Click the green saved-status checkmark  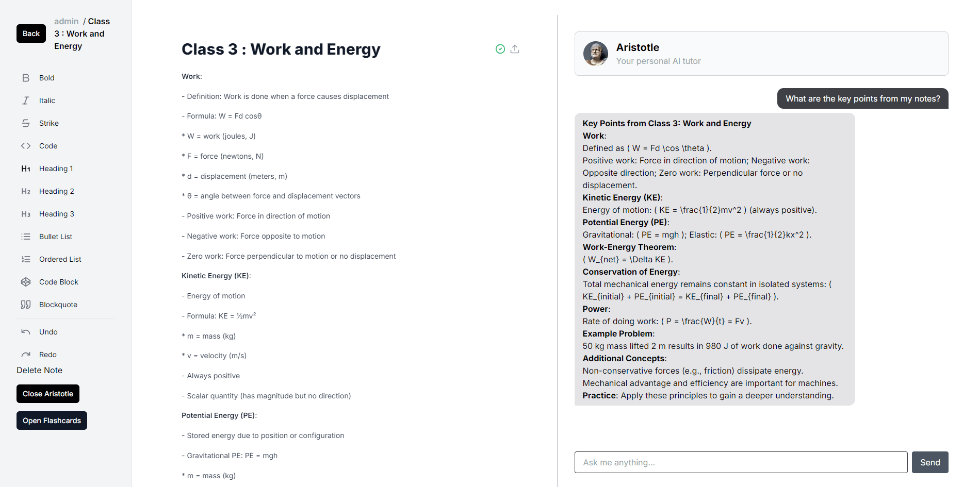point(500,49)
